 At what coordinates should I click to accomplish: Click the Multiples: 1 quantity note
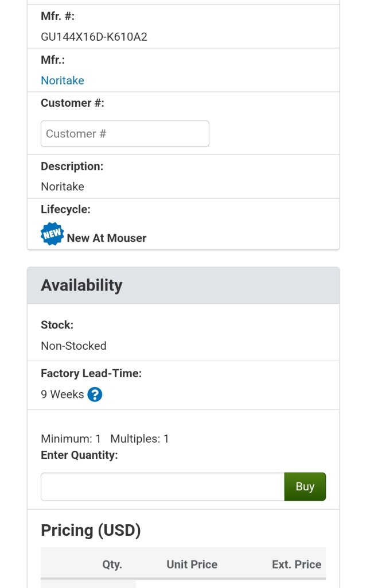139,439
